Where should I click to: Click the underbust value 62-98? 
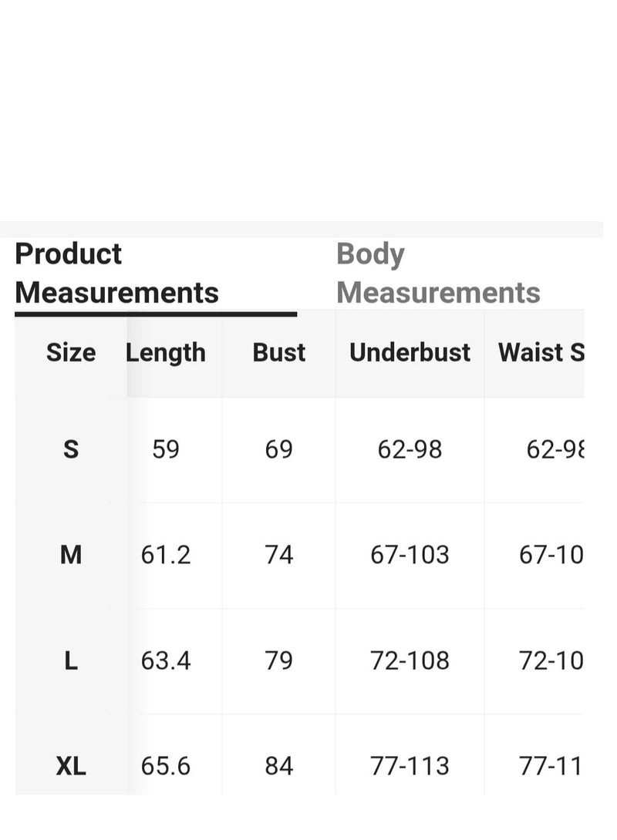pos(410,449)
